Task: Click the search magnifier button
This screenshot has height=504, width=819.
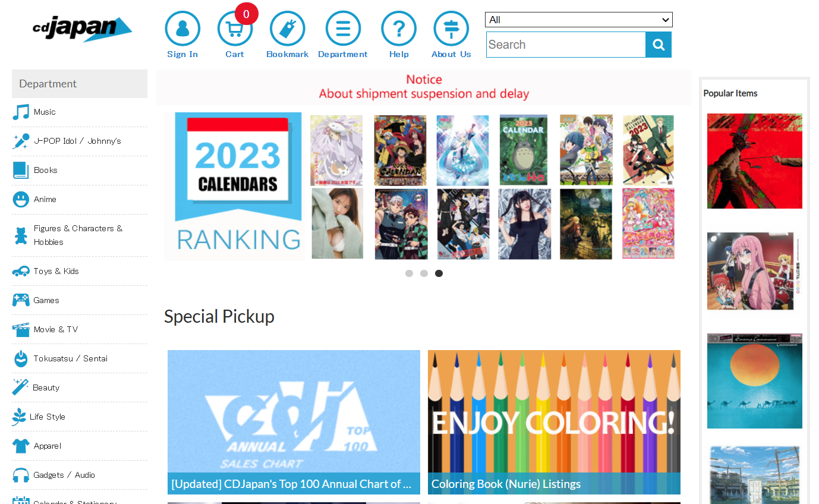Action: pyautogui.click(x=659, y=45)
